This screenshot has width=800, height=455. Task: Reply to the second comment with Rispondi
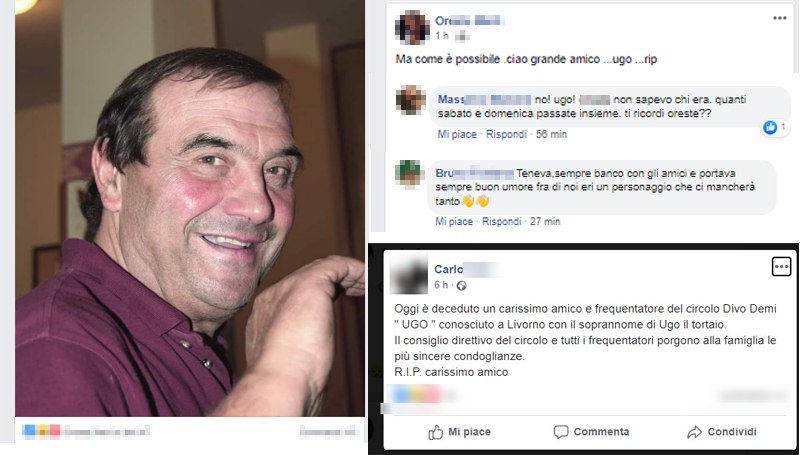[x=502, y=221]
